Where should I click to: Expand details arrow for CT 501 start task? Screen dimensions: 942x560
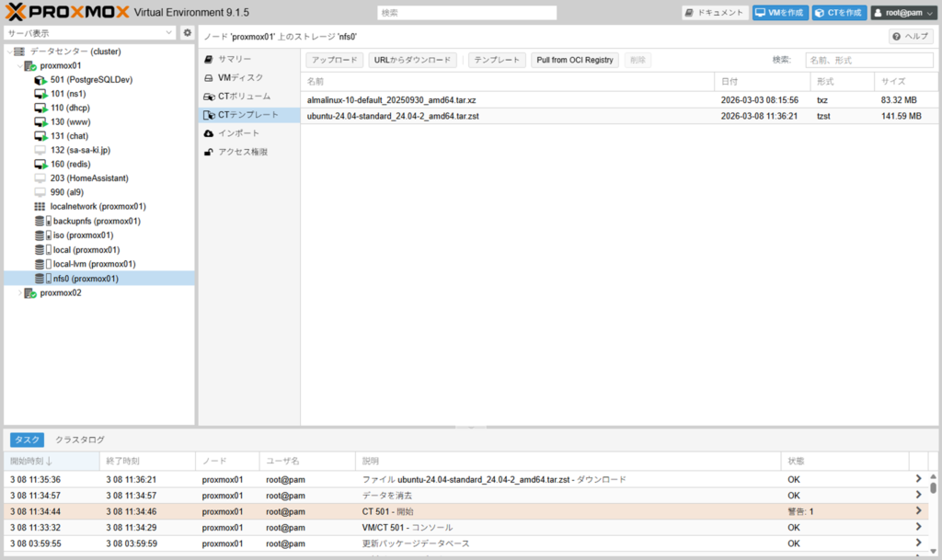[x=917, y=511]
